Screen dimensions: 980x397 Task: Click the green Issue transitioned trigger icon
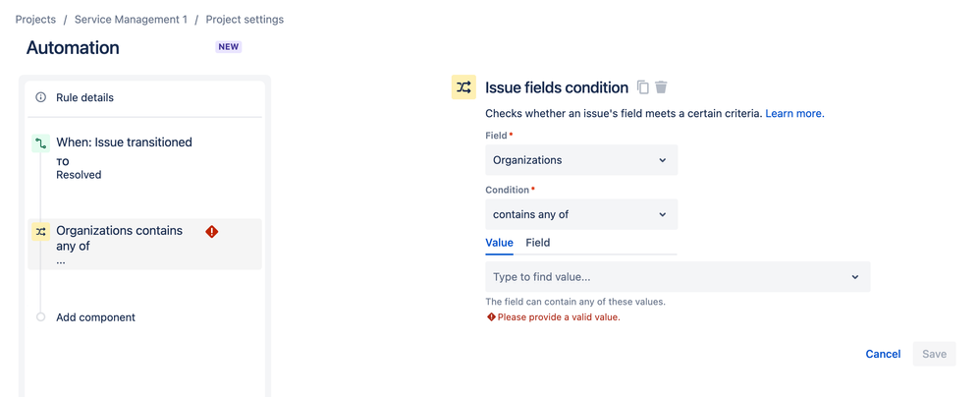[40, 143]
